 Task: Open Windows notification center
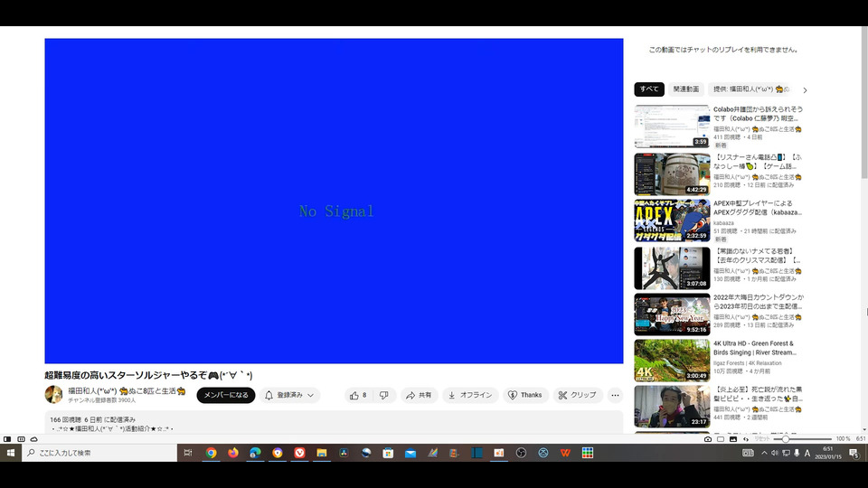click(854, 453)
